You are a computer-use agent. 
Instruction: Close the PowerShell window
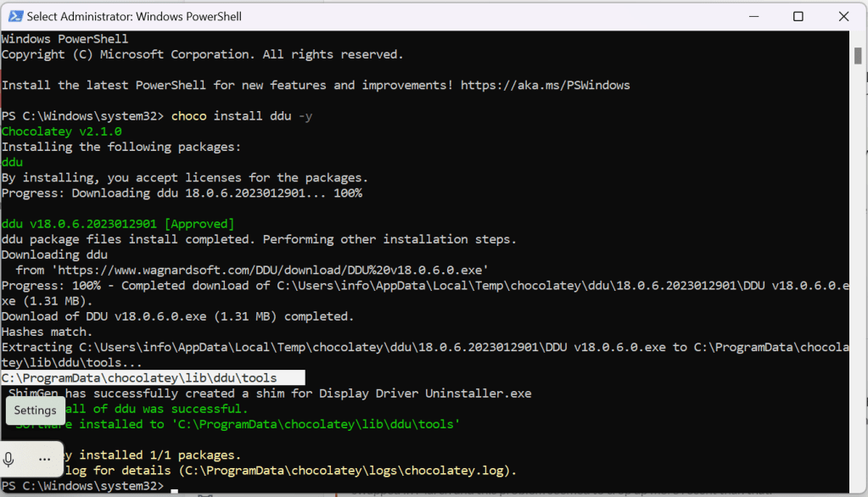pos(843,16)
